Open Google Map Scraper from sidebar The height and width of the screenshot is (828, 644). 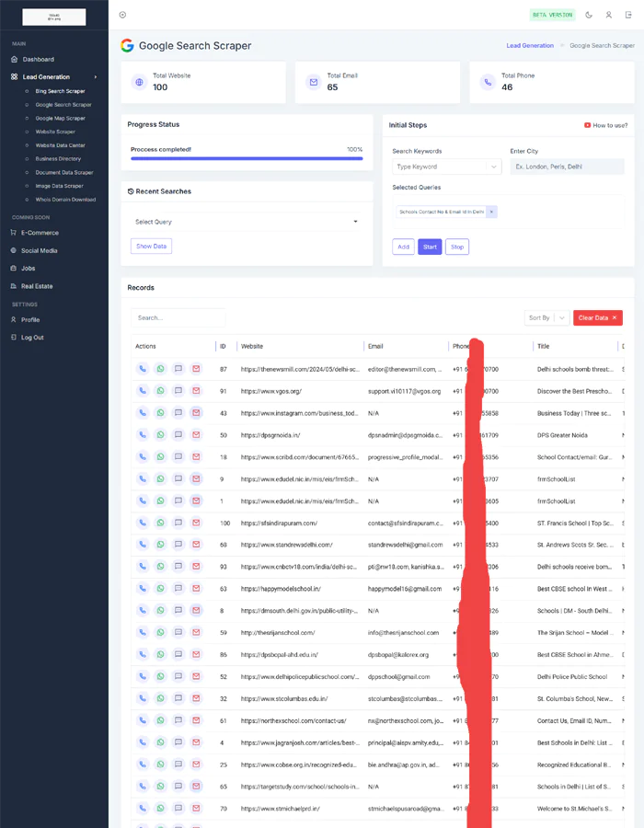tap(61, 119)
